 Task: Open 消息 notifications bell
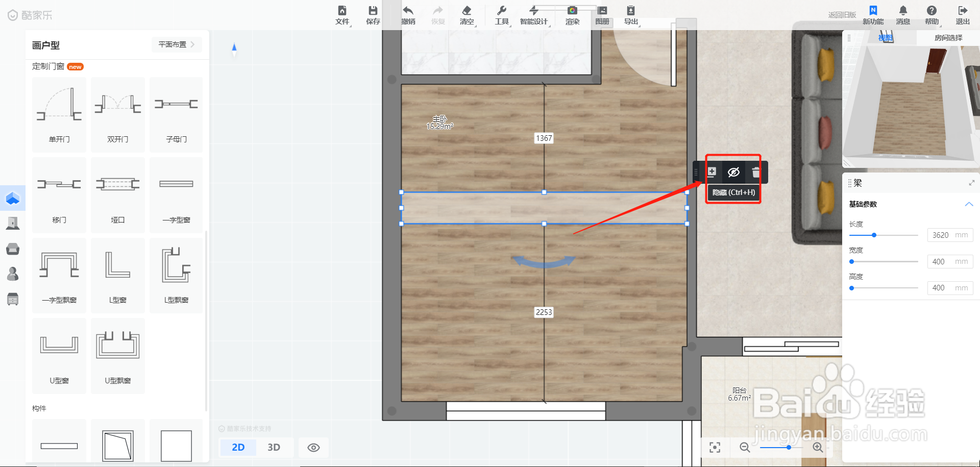pyautogui.click(x=903, y=15)
